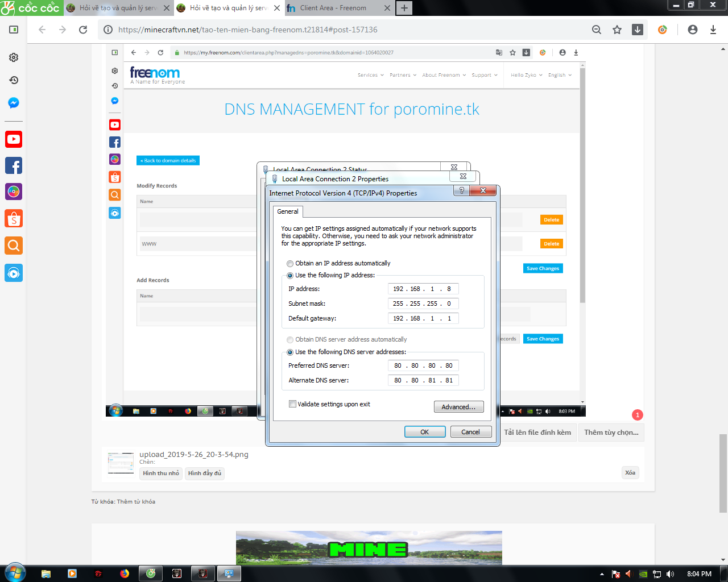The image size is (728, 582).
Task: Open Facebook from the browser sidebar
Action: (14, 165)
